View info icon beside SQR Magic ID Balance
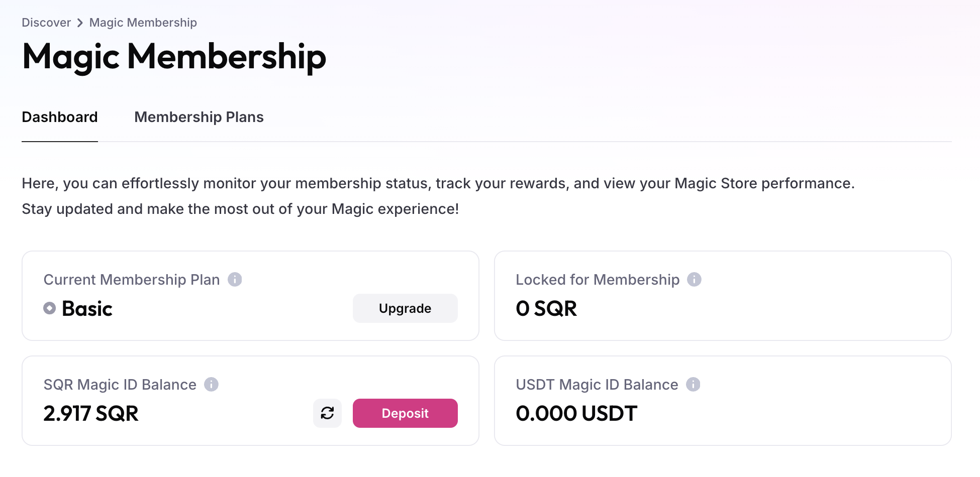Screen dimensions: 980x477 [x=211, y=384]
